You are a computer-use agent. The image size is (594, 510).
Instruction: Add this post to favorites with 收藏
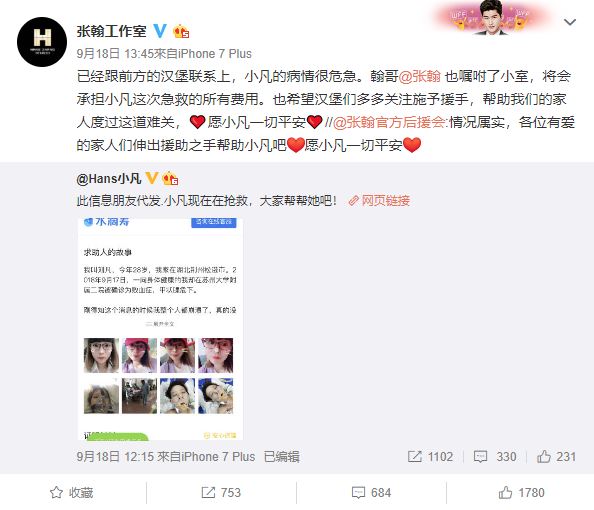coord(72,493)
